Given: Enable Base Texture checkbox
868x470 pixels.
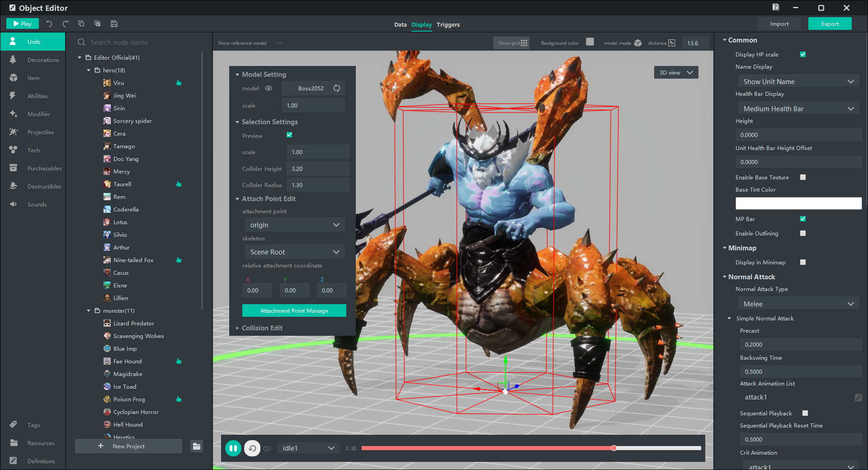Looking at the screenshot, I should (803, 177).
